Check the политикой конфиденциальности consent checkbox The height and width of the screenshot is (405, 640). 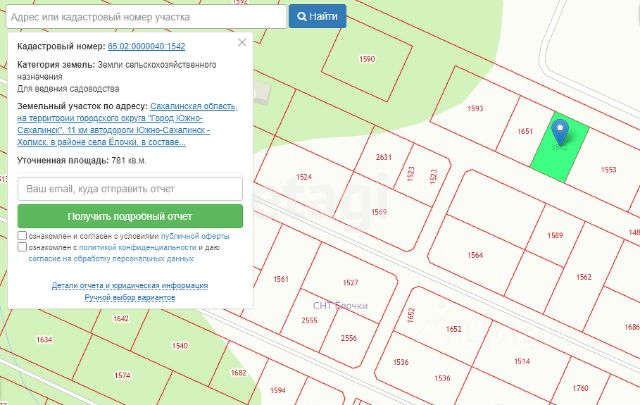tap(22, 247)
